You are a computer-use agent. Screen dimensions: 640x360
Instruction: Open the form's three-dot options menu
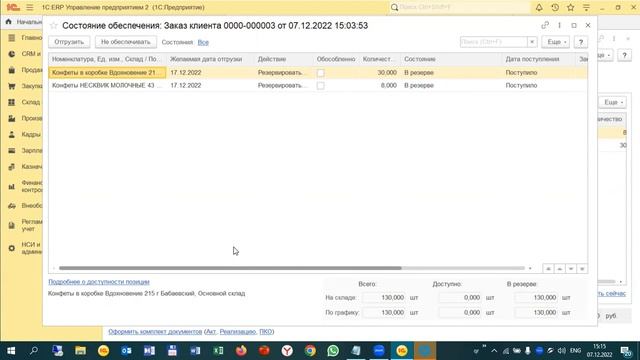click(559, 25)
